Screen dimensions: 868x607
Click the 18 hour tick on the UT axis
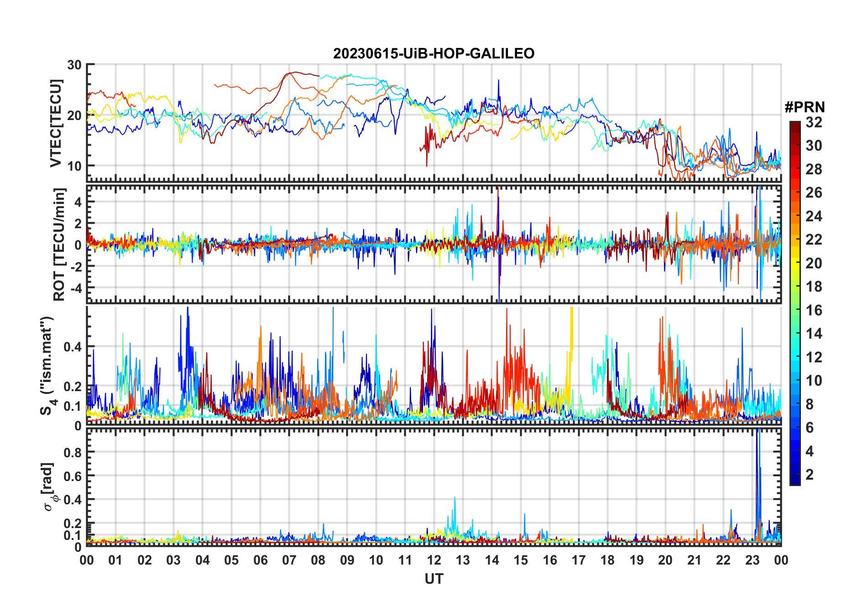click(607, 560)
